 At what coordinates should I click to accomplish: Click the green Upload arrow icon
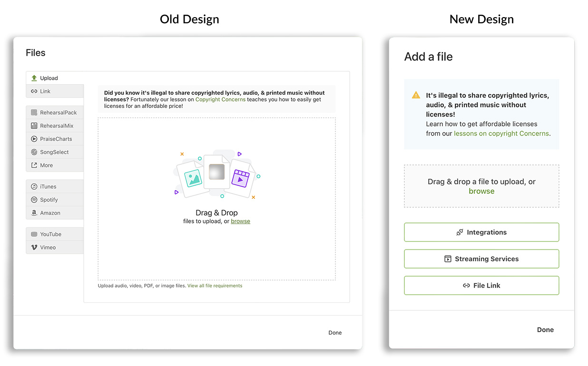tap(34, 78)
